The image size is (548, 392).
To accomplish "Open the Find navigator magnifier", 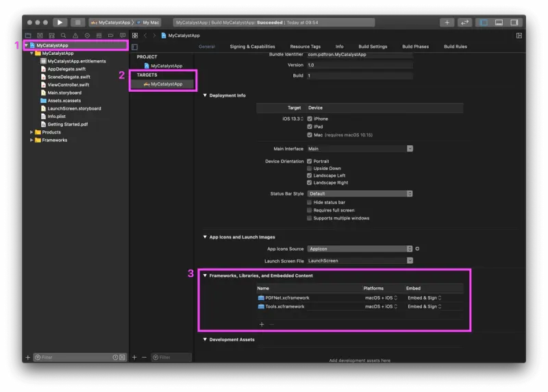I will point(63,36).
